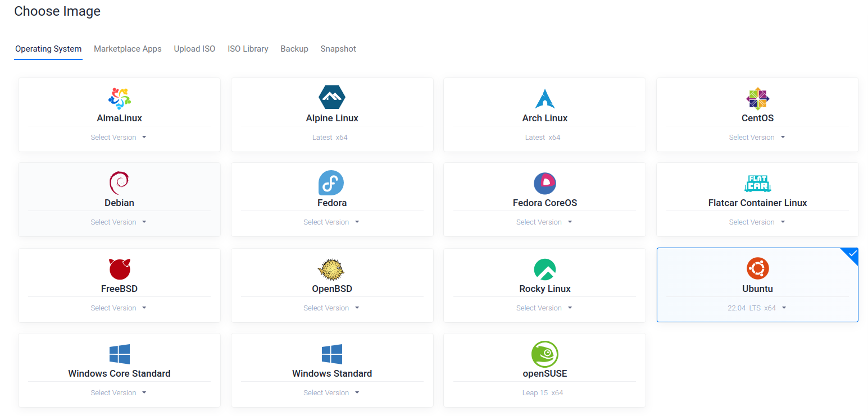
Task: Open the Backup tab
Action: (x=294, y=49)
